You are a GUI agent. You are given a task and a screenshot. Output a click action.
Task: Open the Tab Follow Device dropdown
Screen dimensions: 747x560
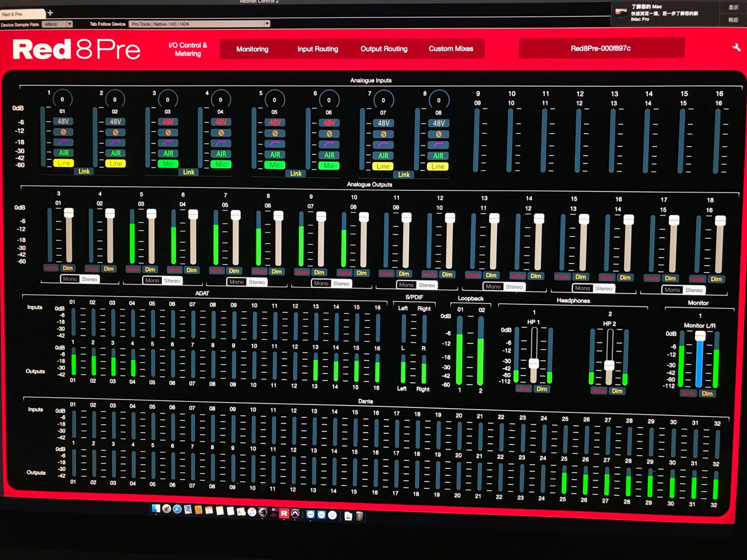click(200, 24)
